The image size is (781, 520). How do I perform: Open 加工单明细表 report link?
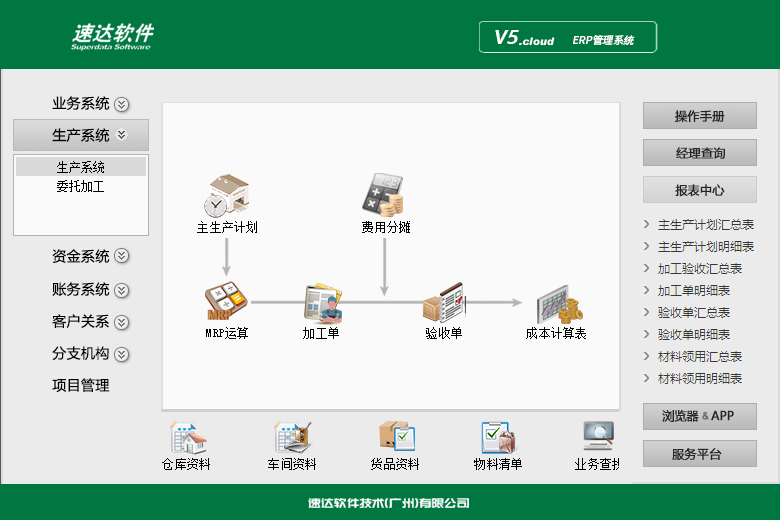tap(694, 290)
